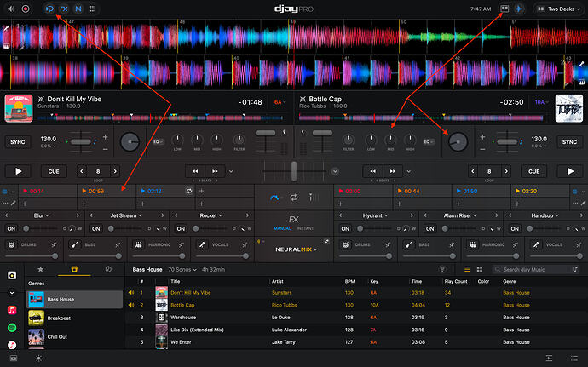Toggle SYNC on the left deck
This screenshot has width=588, height=367.
18,142
